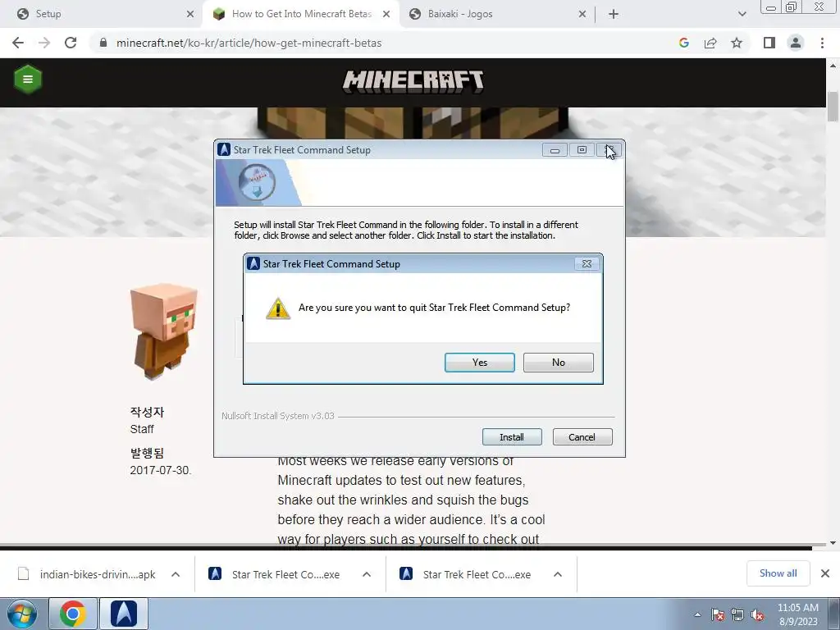Click the Minecraft logo in the page header
Screen dimensions: 840x630
click(x=413, y=82)
